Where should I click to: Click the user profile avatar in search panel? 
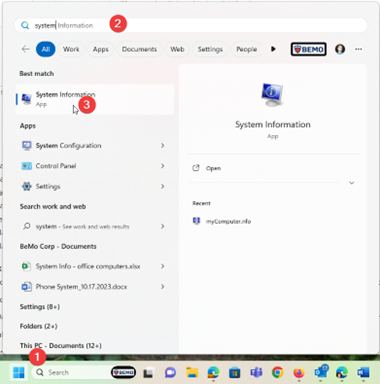(340, 49)
